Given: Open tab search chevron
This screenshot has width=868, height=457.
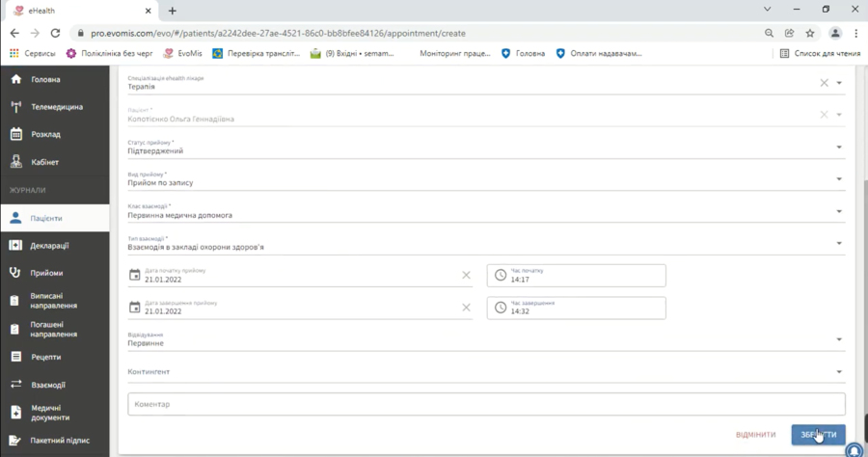Looking at the screenshot, I should 768,9.
